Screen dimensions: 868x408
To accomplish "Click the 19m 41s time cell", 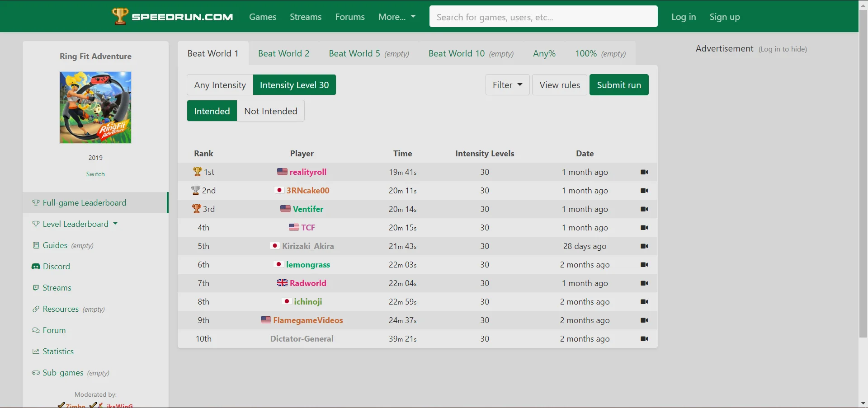I will pyautogui.click(x=402, y=172).
